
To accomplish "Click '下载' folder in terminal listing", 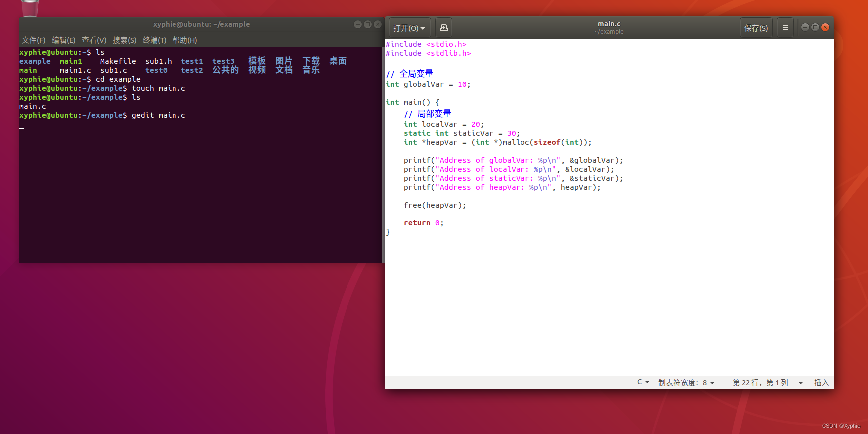I will coord(311,61).
